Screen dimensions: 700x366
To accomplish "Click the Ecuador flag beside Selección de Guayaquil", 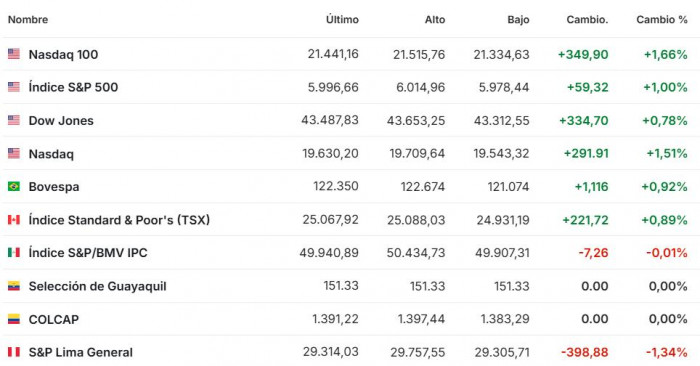I will (14, 286).
